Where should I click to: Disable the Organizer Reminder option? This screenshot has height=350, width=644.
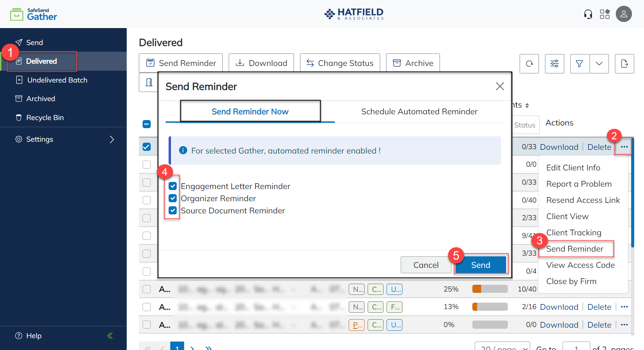(173, 198)
